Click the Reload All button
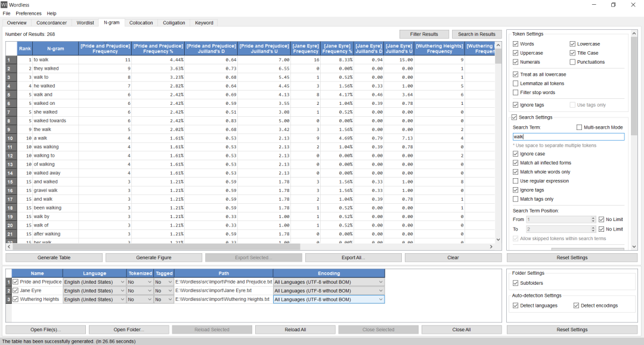The width and height of the screenshot is (644, 345). 295,330
